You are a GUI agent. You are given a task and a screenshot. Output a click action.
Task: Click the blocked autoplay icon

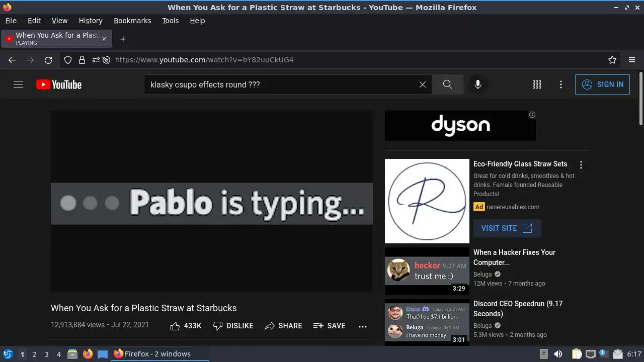coord(107,60)
